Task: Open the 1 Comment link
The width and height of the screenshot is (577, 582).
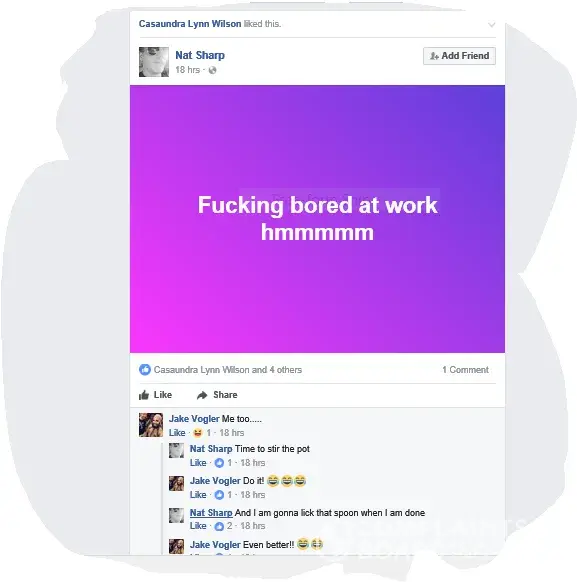Action: tap(465, 370)
